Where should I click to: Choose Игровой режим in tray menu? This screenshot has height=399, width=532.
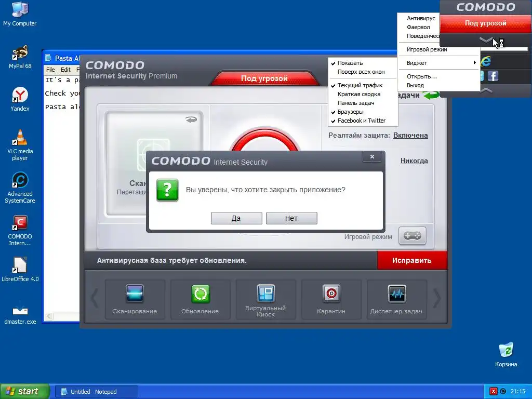pos(427,49)
